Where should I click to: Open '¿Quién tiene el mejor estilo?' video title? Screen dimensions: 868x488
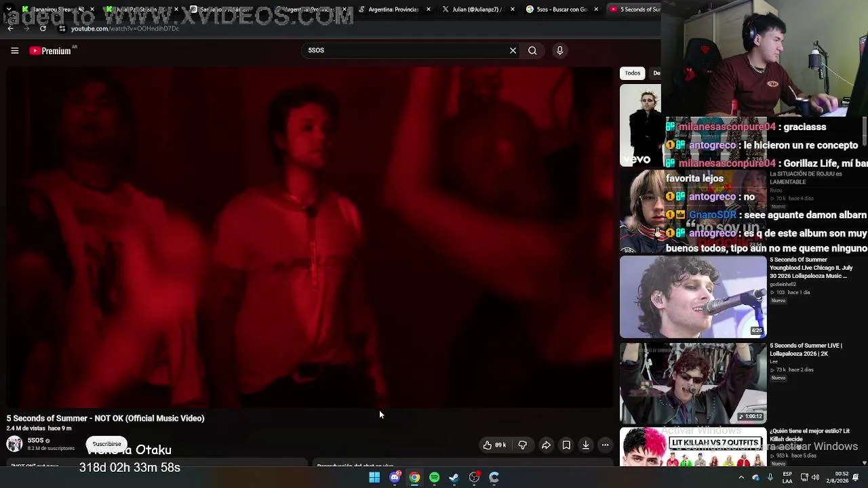[810, 435]
